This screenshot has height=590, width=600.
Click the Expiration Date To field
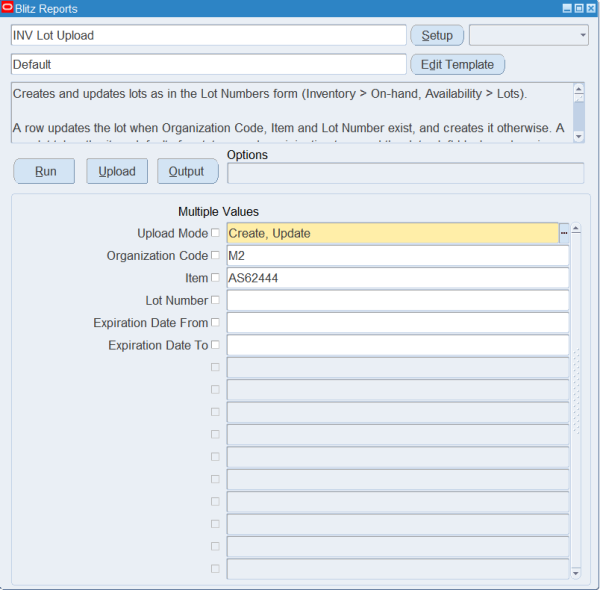pyautogui.click(x=398, y=345)
